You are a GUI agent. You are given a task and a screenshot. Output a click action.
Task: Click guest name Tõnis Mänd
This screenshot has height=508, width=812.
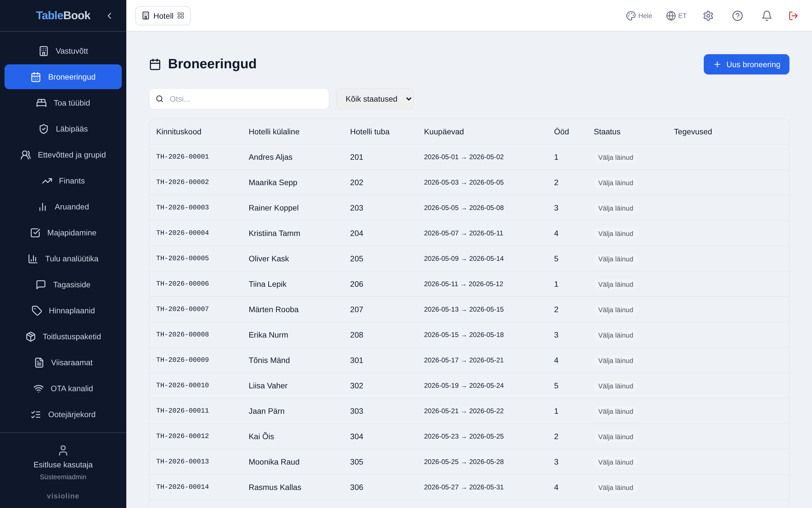tap(269, 360)
